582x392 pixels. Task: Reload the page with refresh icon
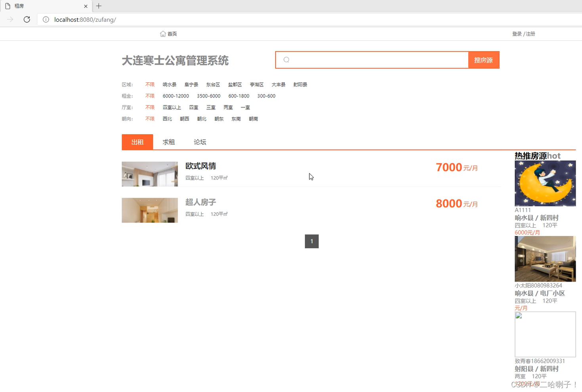pyautogui.click(x=27, y=19)
